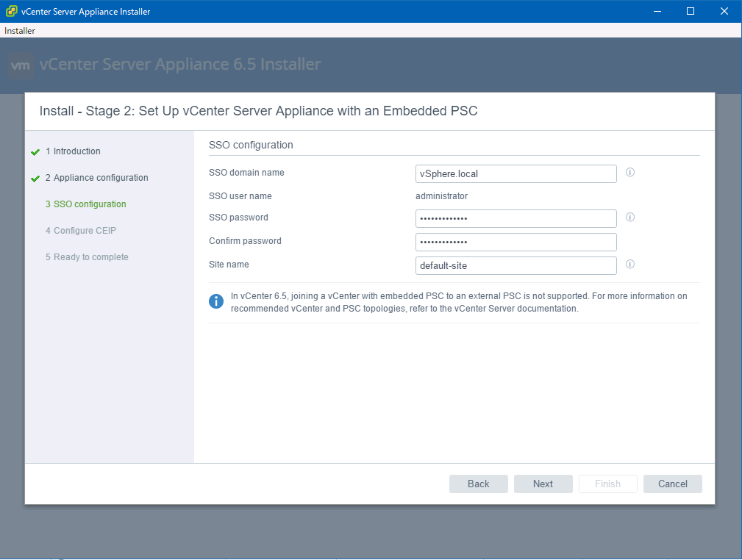Focus the SSO password field
742x560 pixels.
516,218
